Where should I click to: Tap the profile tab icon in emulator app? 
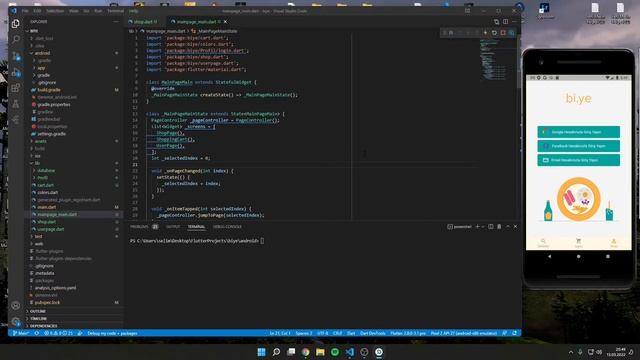(x=613, y=242)
